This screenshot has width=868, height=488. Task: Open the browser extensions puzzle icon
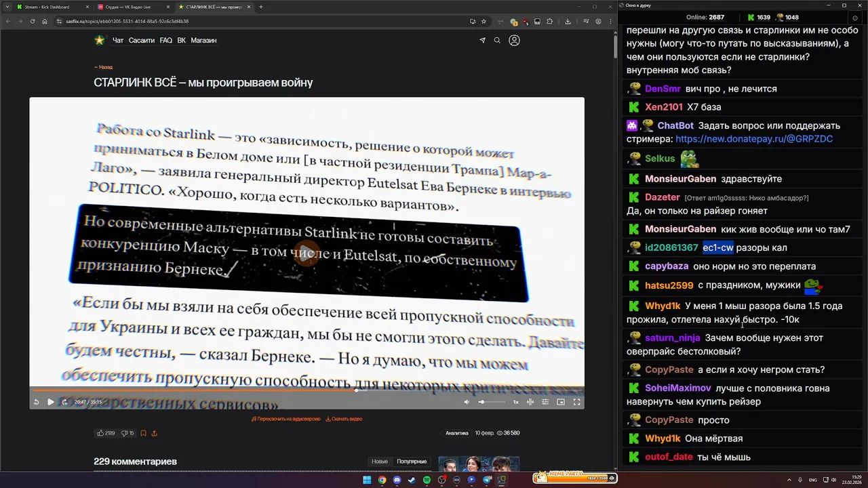pos(550,21)
